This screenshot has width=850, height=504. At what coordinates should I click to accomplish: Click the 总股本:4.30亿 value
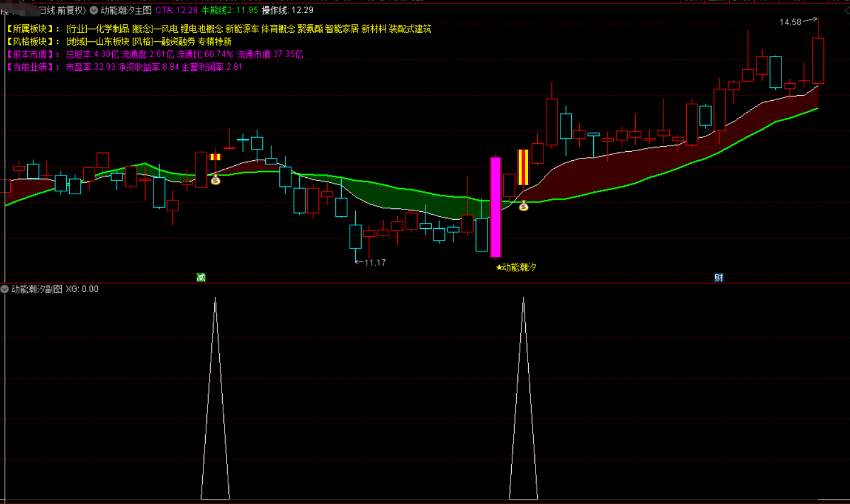point(92,54)
